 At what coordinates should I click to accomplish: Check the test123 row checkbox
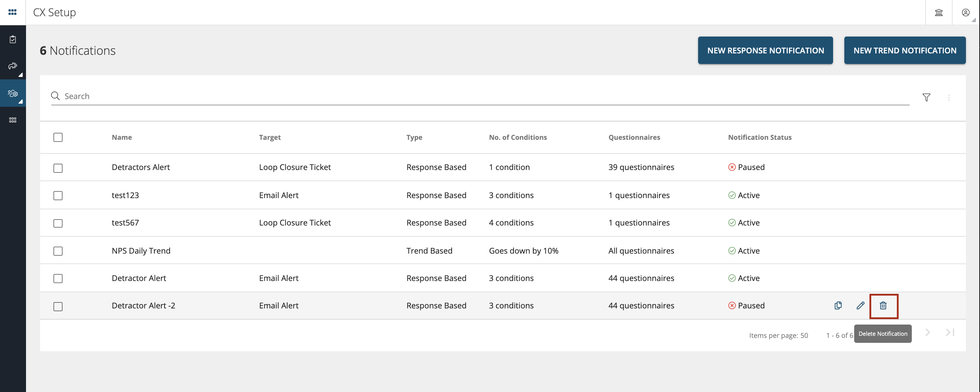tap(58, 195)
